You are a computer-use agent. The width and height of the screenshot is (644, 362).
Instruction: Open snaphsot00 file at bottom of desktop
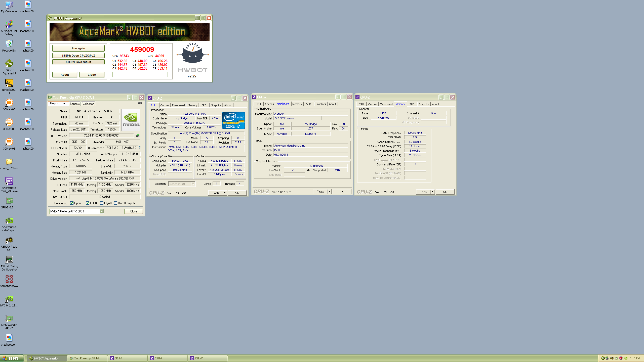(9, 340)
